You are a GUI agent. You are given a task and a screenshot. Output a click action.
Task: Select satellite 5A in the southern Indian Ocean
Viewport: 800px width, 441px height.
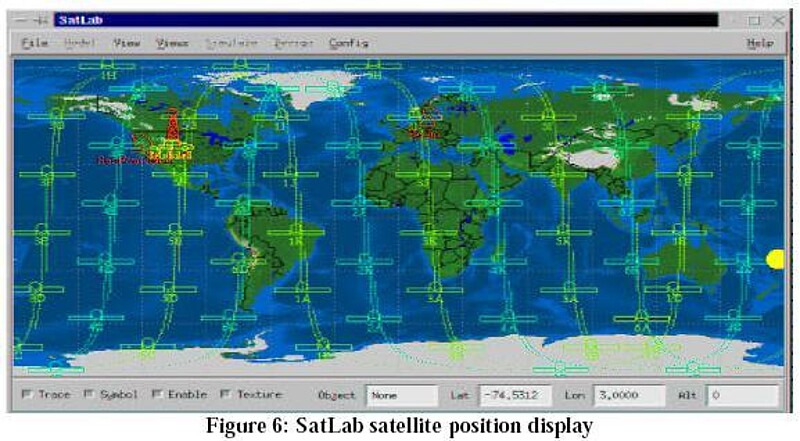[569, 291]
